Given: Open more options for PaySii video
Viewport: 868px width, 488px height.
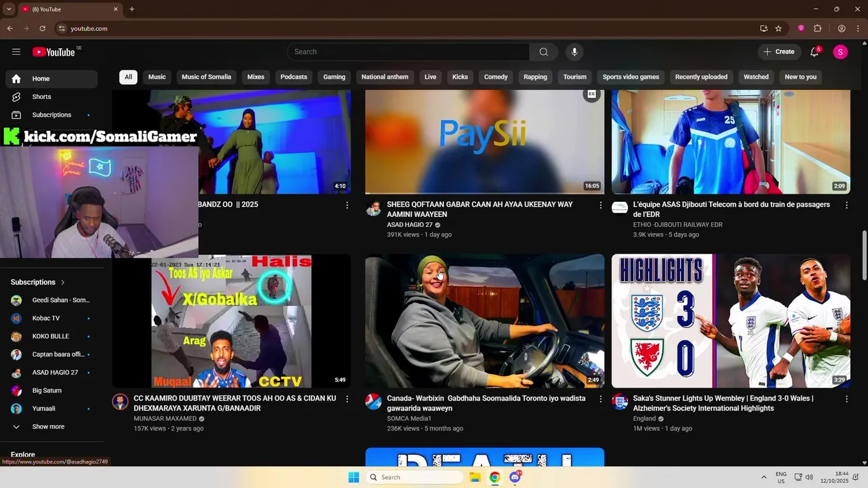Looking at the screenshot, I should tap(600, 205).
